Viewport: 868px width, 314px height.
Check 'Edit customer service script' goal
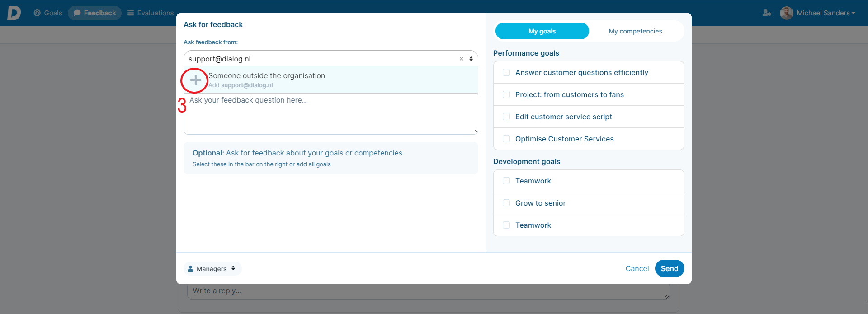pyautogui.click(x=506, y=117)
